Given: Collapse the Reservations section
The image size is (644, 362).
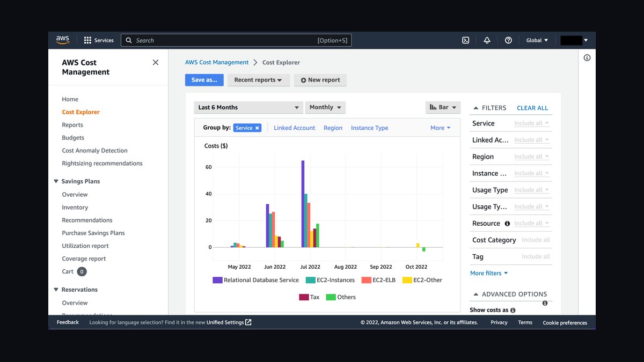Looking at the screenshot, I should point(56,290).
